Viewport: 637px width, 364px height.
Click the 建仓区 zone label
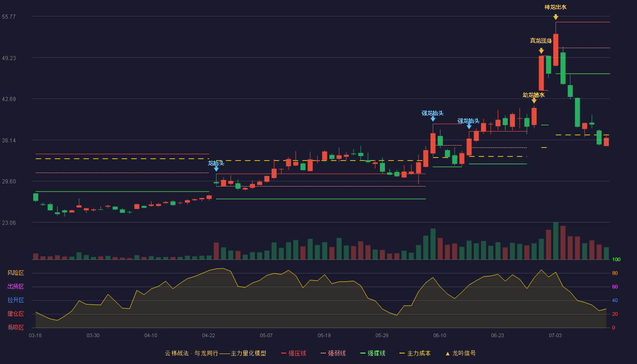point(15,314)
